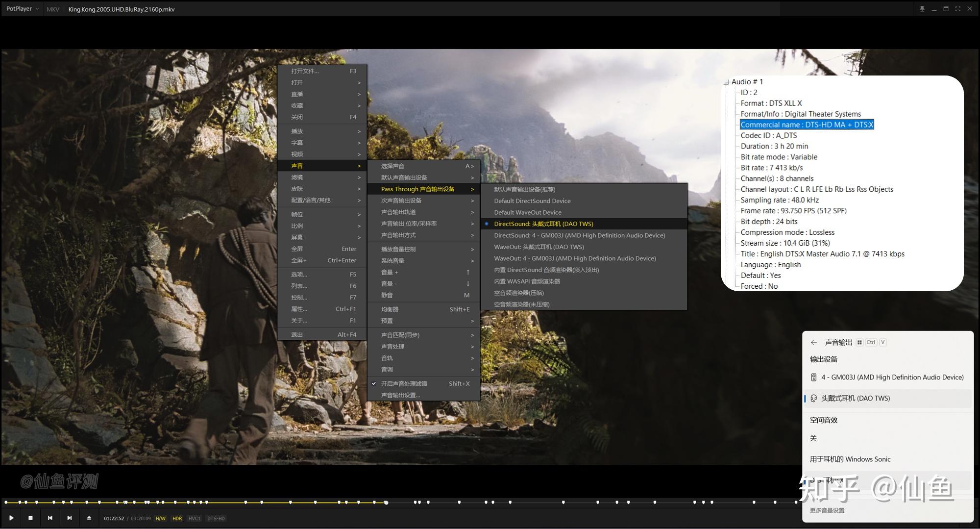Click the MKV format label in title bar
The width and height of the screenshot is (980, 529).
53,9
